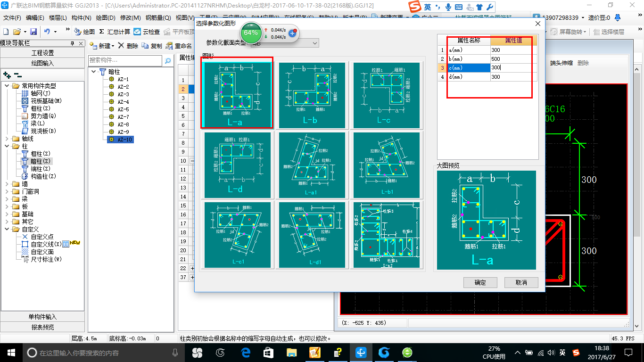Collapse the 常用构件类型 folder
This screenshot has height=362, width=644.
[x=7, y=86]
